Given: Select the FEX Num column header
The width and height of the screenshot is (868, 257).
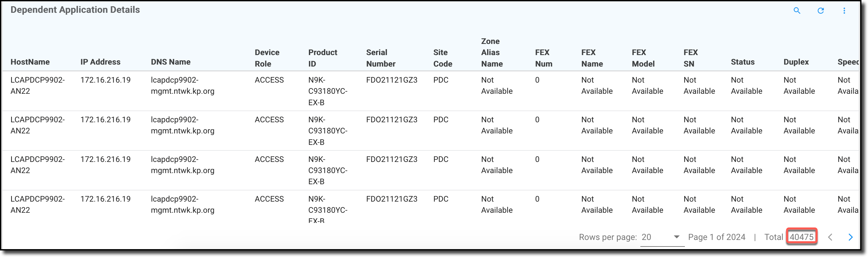Looking at the screenshot, I should pyautogui.click(x=543, y=58).
